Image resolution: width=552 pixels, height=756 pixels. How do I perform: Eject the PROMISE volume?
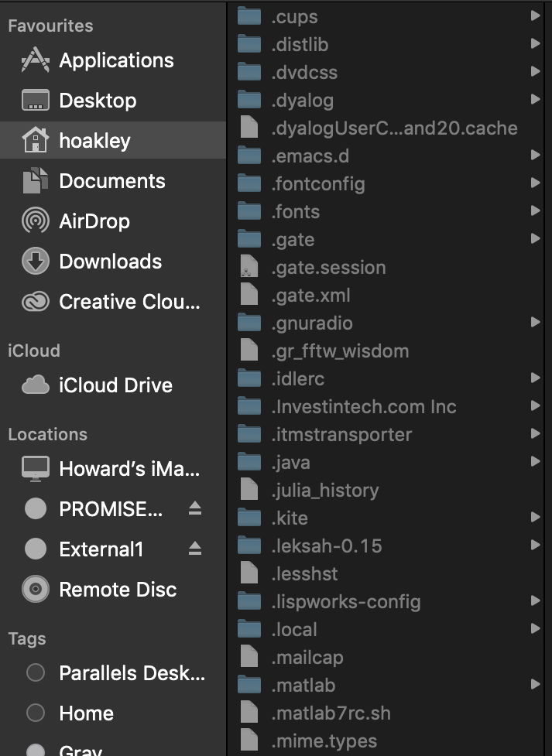[195, 508]
